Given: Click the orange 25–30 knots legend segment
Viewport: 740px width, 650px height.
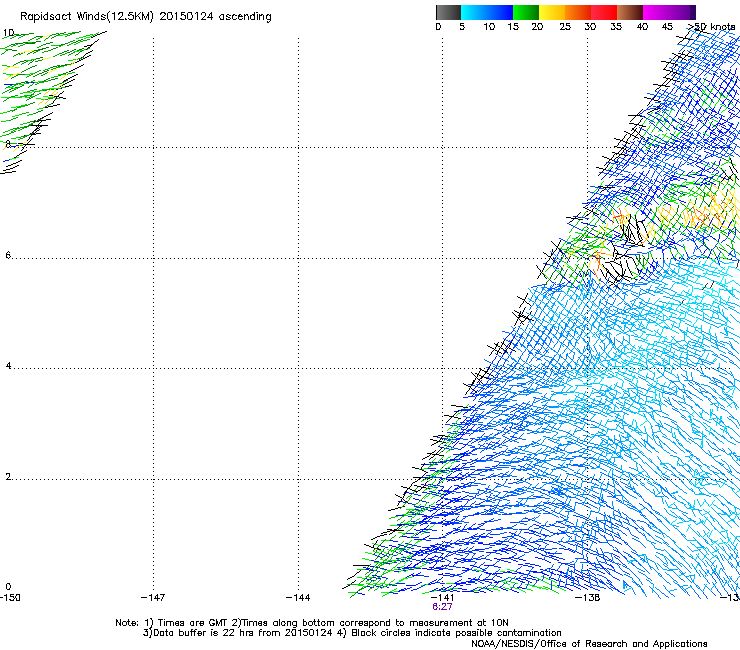Looking at the screenshot, I should click(x=578, y=12).
